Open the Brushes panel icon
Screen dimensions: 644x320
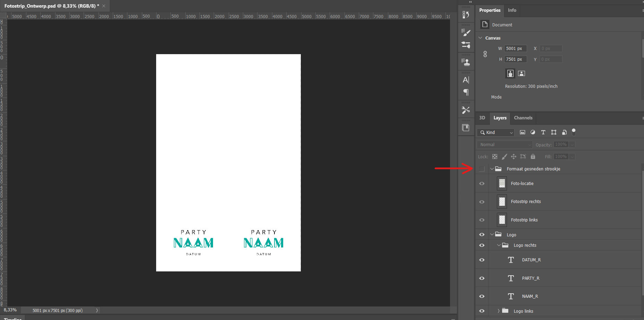pos(466,33)
